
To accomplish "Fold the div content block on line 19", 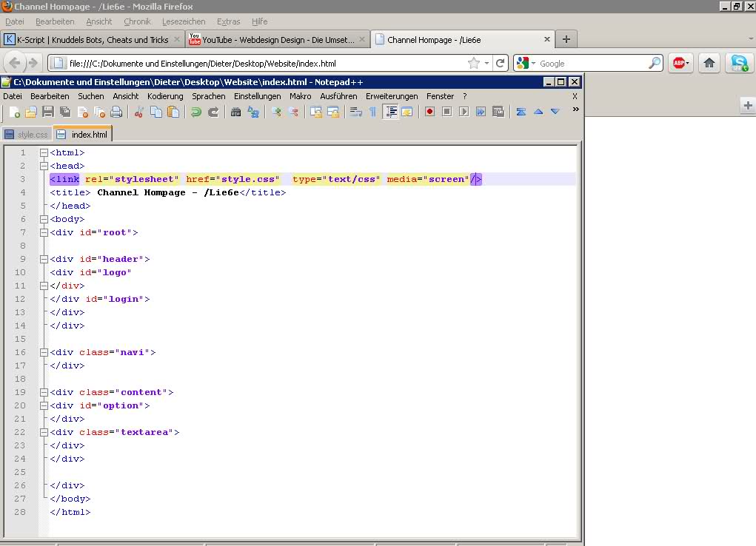I will pyautogui.click(x=44, y=392).
